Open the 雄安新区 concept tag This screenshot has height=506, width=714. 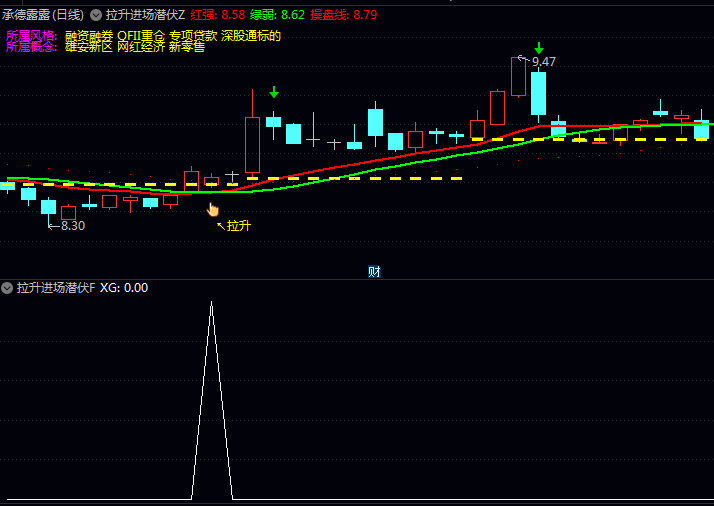point(89,47)
